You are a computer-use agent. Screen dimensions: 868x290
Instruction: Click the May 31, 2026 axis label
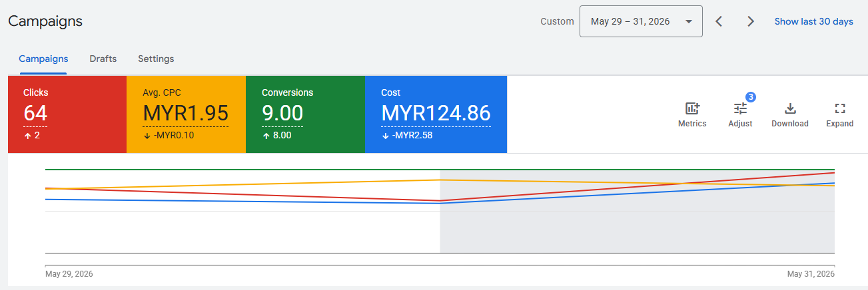[x=811, y=274]
